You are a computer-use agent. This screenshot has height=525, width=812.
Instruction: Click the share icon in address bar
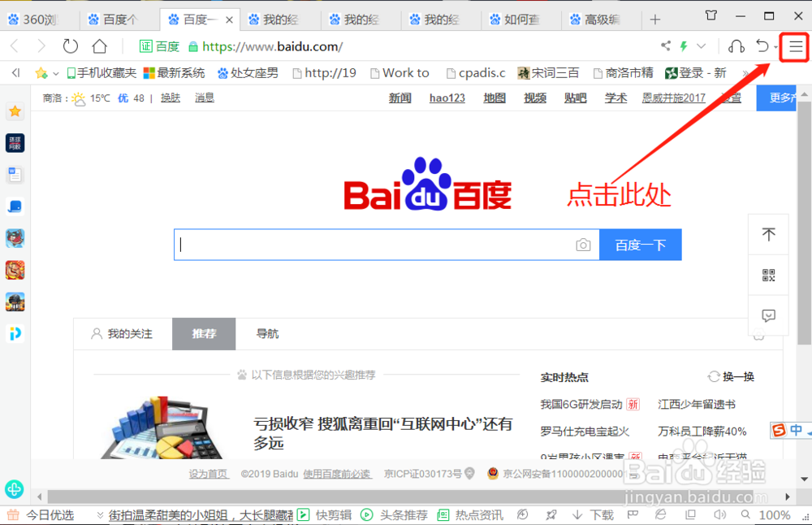[x=666, y=46]
